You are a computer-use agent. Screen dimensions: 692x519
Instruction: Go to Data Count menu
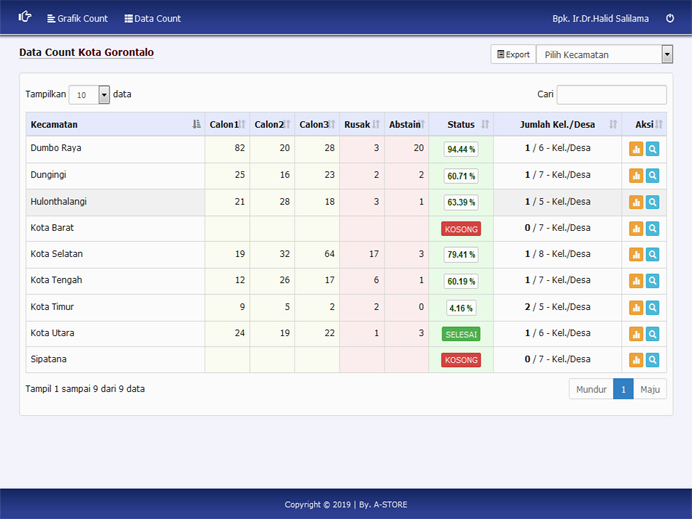152,18
